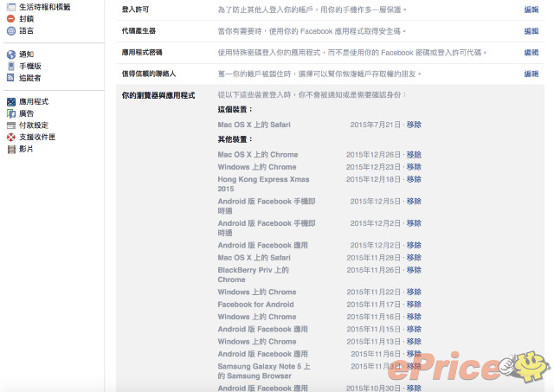The image size is (554, 392).
Task: Select the date 2015年11月17日
Action: pos(374,305)
